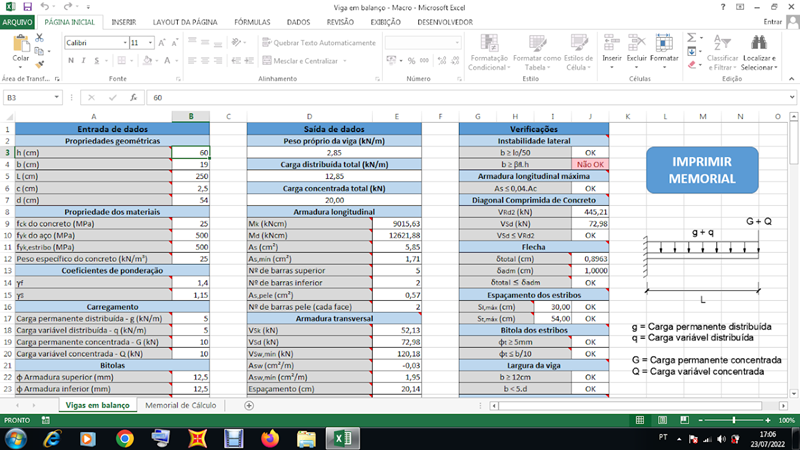Click the thousands separator 000 icon
Image resolution: width=800 pixels, height=450 pixels.
[424, 61]
